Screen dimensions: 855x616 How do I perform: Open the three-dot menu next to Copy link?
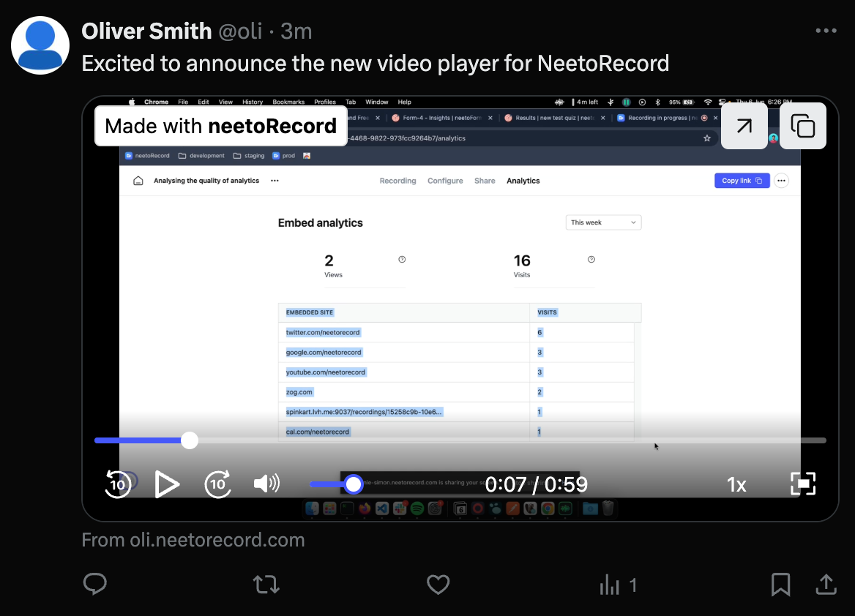[x=781, y=181]
